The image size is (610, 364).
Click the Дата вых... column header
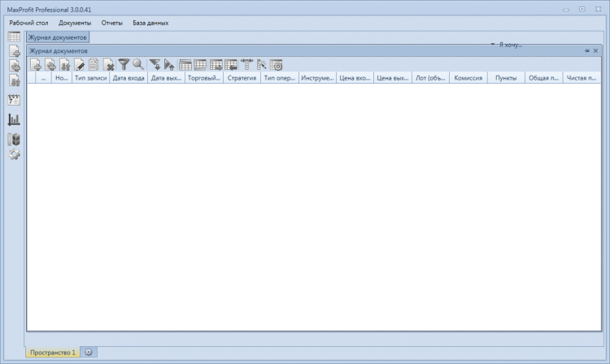click(x=166, y=78)
